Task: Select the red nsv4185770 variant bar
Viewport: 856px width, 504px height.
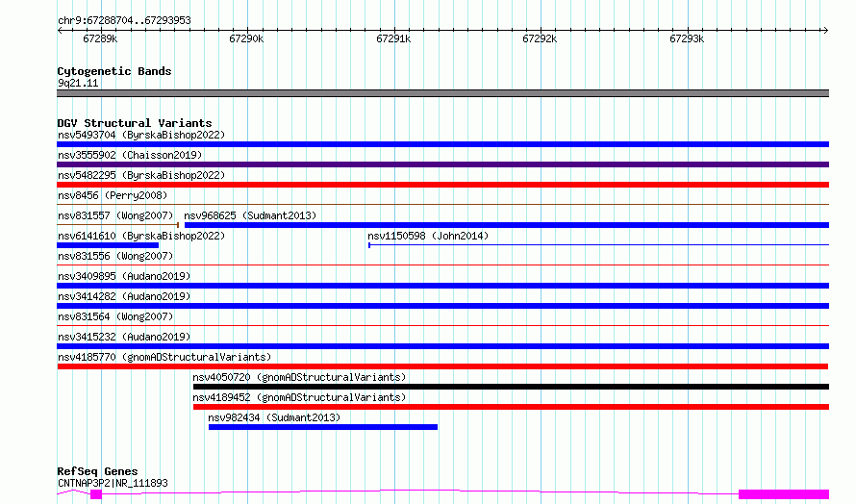Action: (x=442, y=366)
